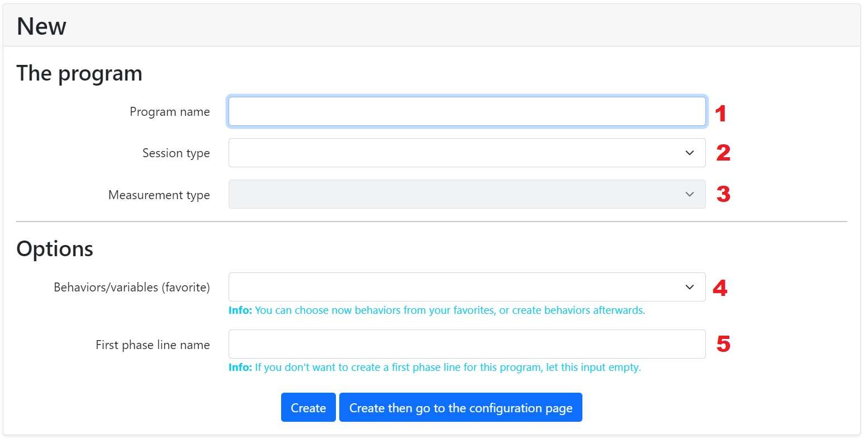This screenshot has width=868, height=438.
Task: Click the Options section heading
Action: [55, 248]
